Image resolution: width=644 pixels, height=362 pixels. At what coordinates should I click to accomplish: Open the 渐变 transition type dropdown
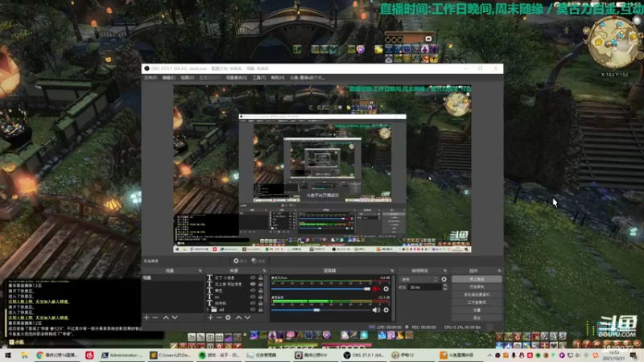click(x=419, y=279)
